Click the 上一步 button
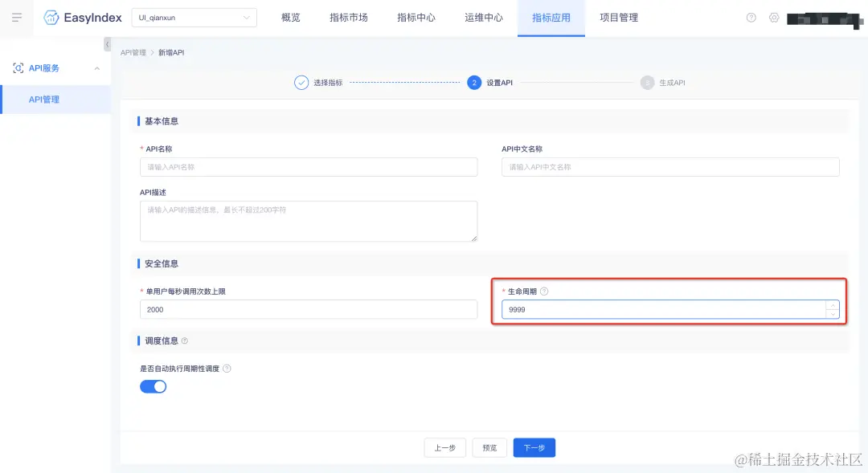Screen dimensions: 868x473 point(445,447)
